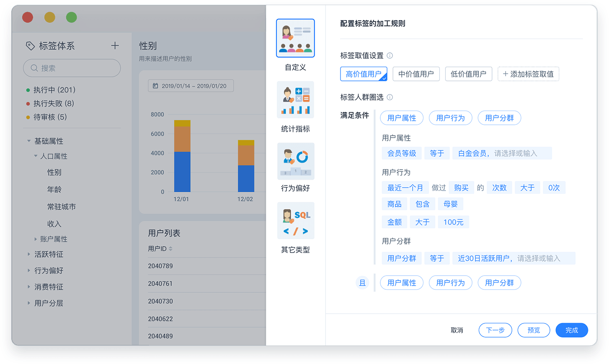Select the 中价值用户 tag value
The height and width of the screenshot is (364, 609).
[x=415, y=74]
